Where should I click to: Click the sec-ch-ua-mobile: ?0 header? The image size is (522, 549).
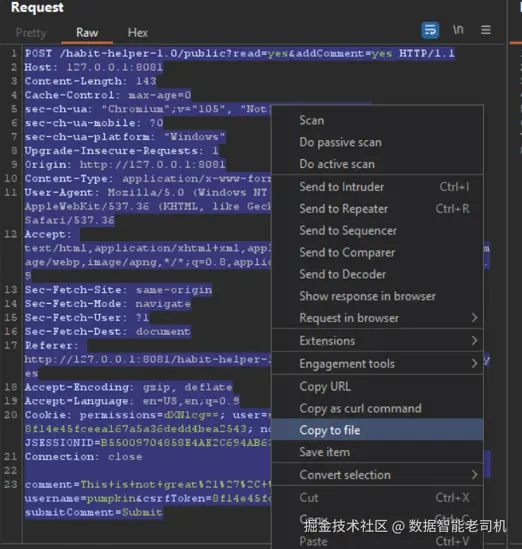pos(93,123)
